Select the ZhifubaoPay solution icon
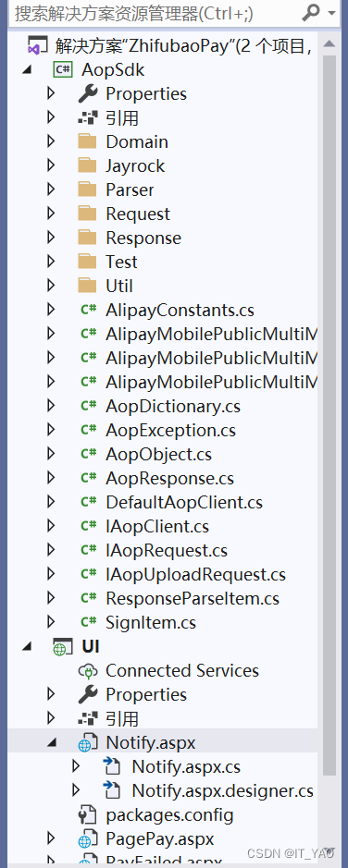The width and height of the screenshot is (348, 868). 38,46
